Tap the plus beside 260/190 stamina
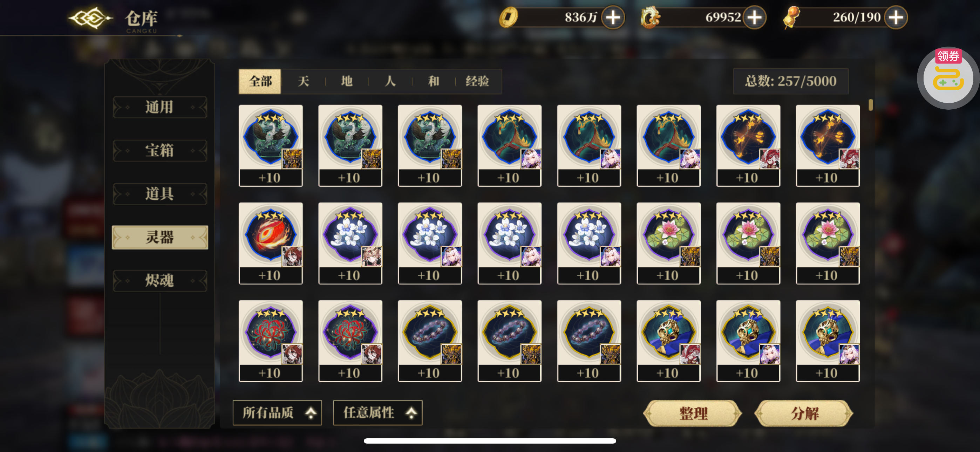Viewport: 980px width, 452px height. click(x=896, y=18)
